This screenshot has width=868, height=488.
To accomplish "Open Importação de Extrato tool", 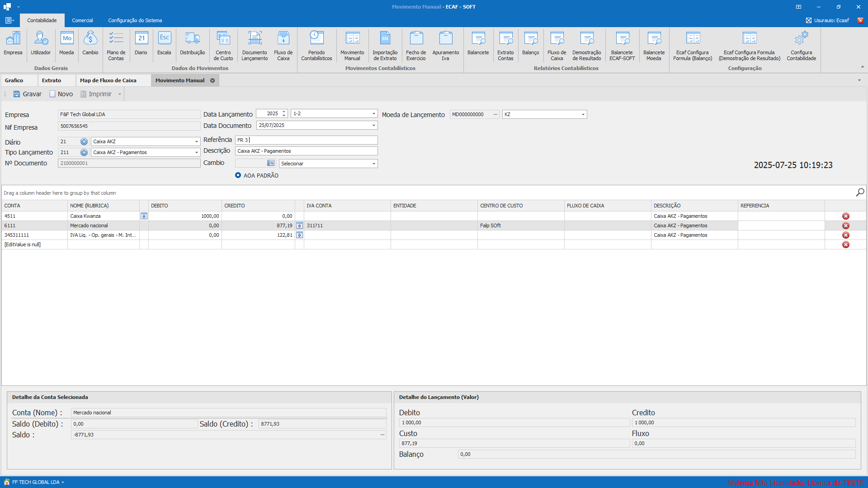I will pyautogui.click(x=385, y=45).
